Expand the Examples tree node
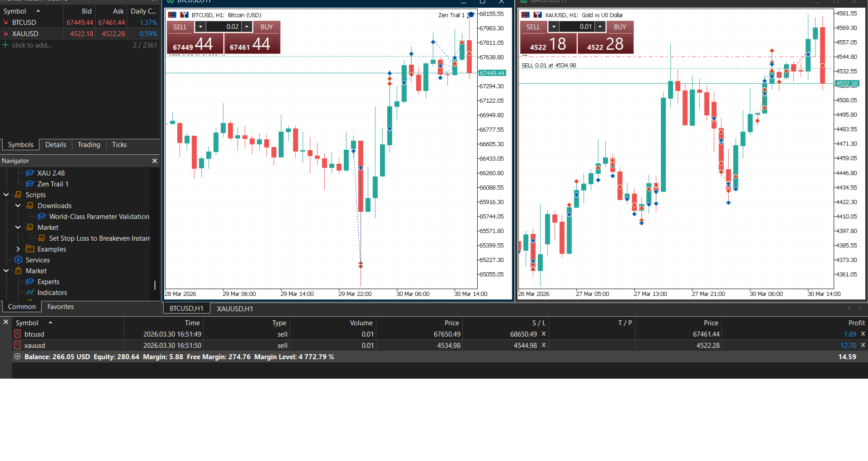This screenshot has height=461, width=868. 18,249
